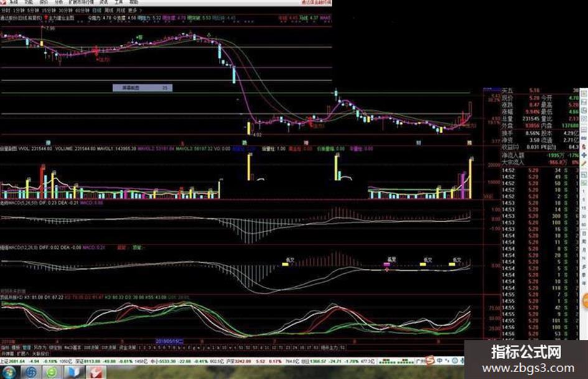Select the 15分钟 period tab
The height and width of the screenshot is (379, 588).
click(49, 11)
